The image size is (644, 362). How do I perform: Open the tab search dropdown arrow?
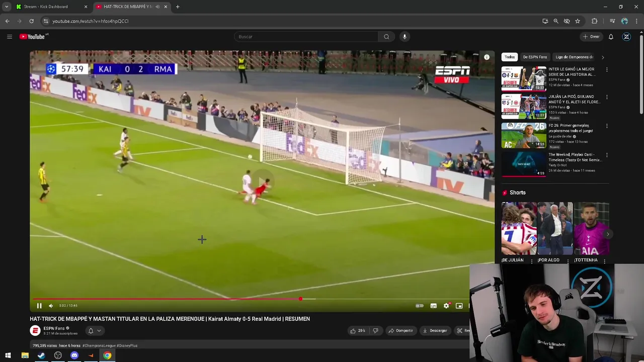7,7
